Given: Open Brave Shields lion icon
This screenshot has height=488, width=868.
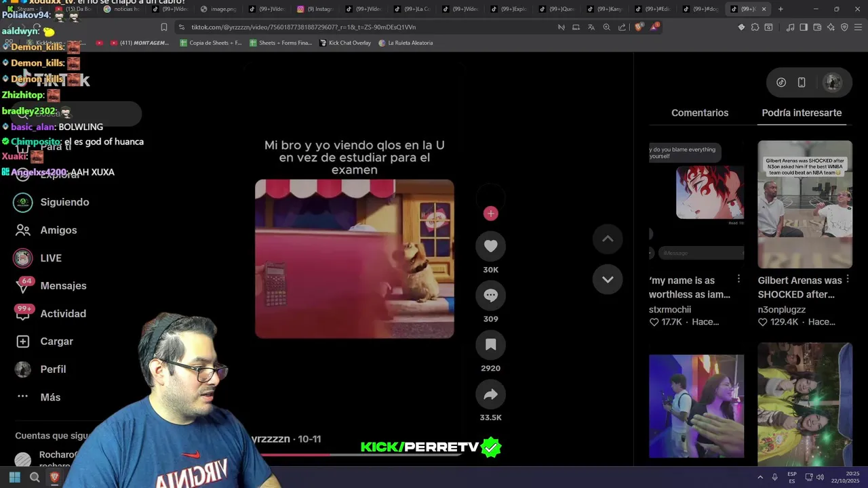Looking at the screenshot, I should tap(639, 27).
